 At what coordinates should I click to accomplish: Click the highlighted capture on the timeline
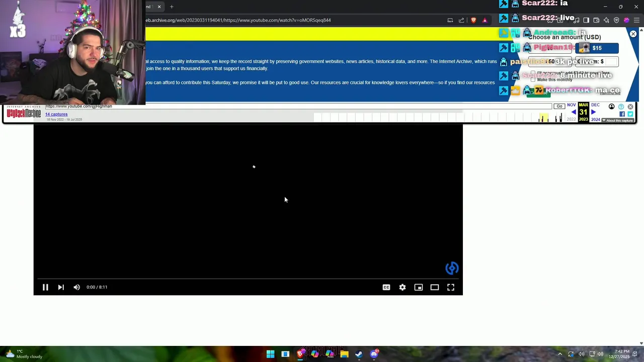543,118
